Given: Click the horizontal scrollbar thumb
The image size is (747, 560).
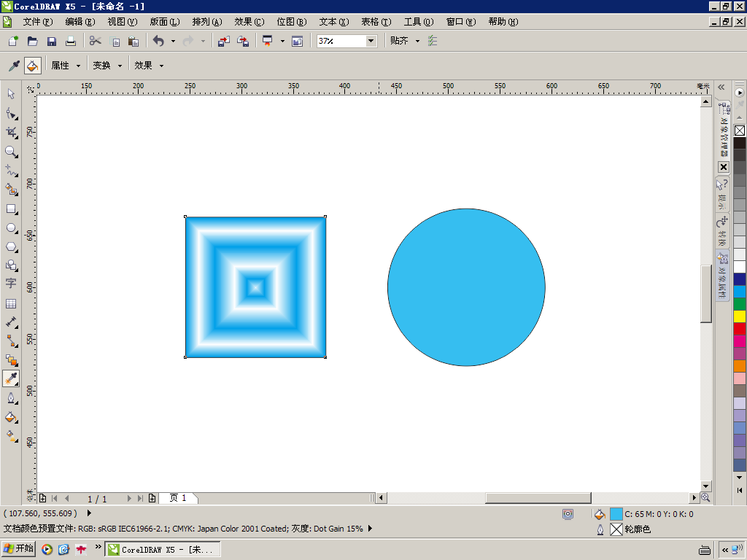Looking at the screenshot, I should coord(538,498).
